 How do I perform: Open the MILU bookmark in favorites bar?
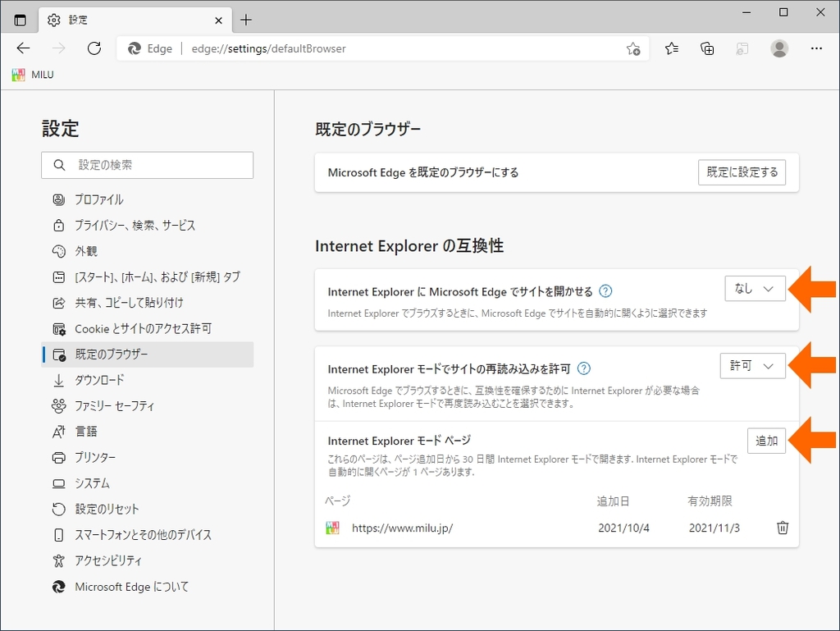(33, 75)
